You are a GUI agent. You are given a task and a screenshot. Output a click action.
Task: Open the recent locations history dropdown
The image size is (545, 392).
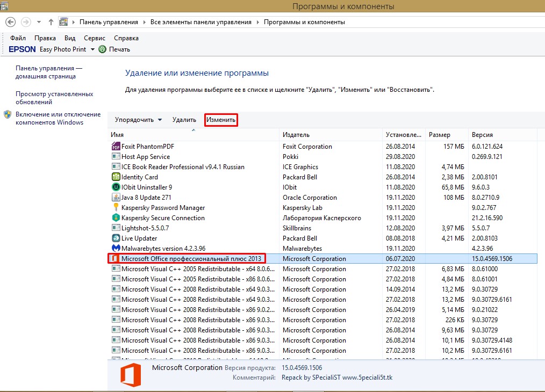point(39,22)
